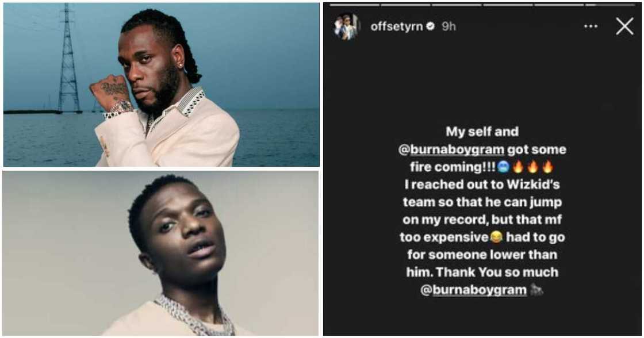Click the verified badge beside offsetyrn
Image resolution: width=644 pixels, height=338 pixels.
click(431, 26)
